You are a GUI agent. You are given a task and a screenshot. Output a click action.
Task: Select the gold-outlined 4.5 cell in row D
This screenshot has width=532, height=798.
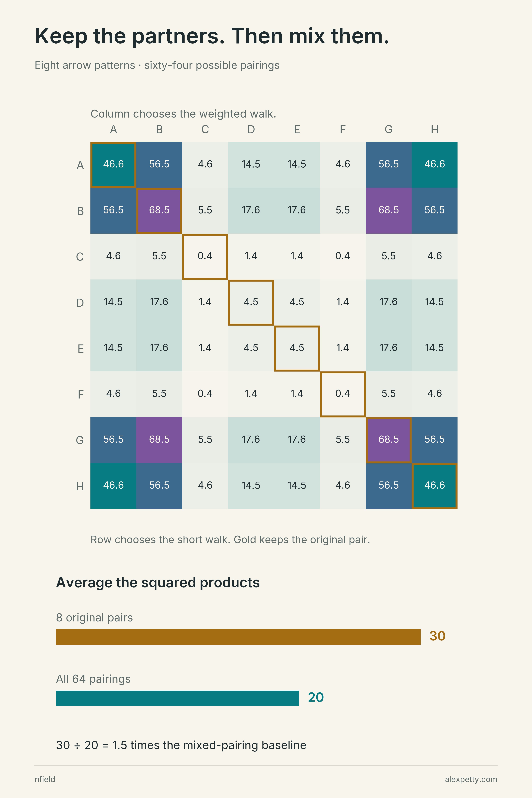click(x=251, y=302)
